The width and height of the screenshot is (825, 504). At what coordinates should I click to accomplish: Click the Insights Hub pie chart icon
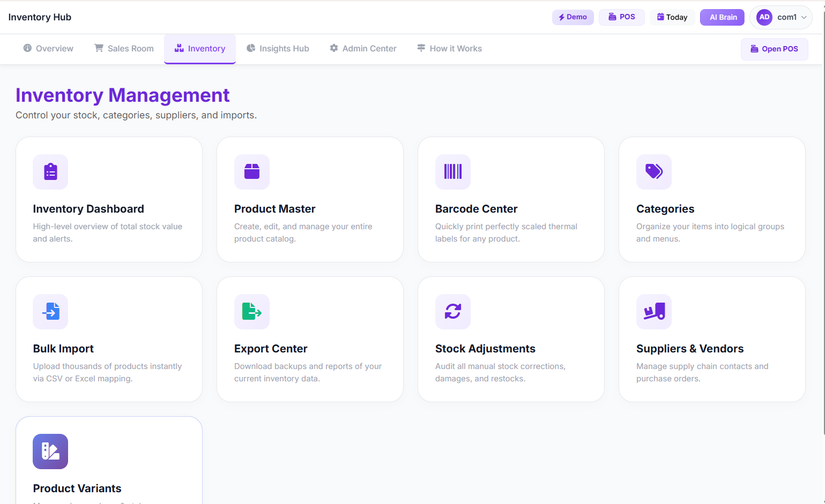pyautogui.click(x=251, y=48)
